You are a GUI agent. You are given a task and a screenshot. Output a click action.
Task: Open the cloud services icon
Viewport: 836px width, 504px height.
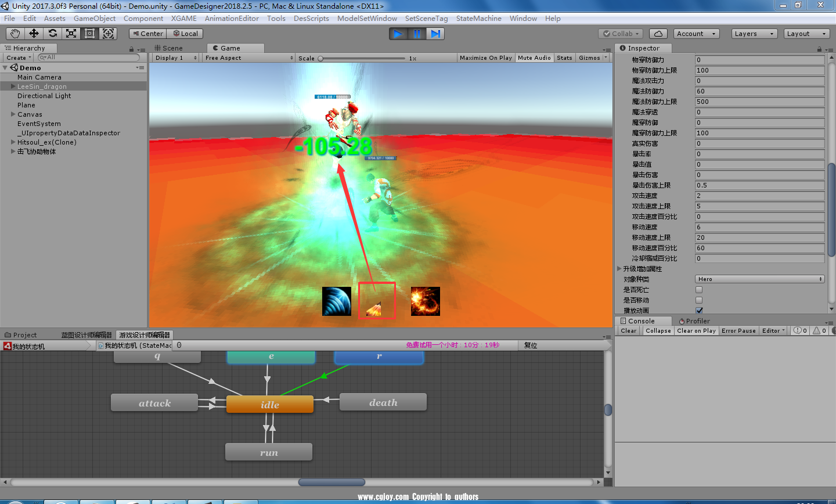pyautogui.click(x=658, y=34)
